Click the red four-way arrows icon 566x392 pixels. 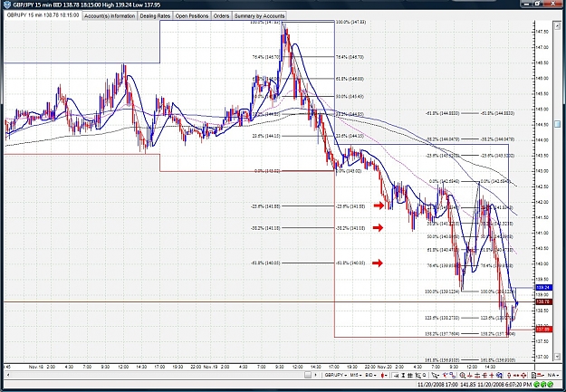pyautogui.click(x=523, y=375)
